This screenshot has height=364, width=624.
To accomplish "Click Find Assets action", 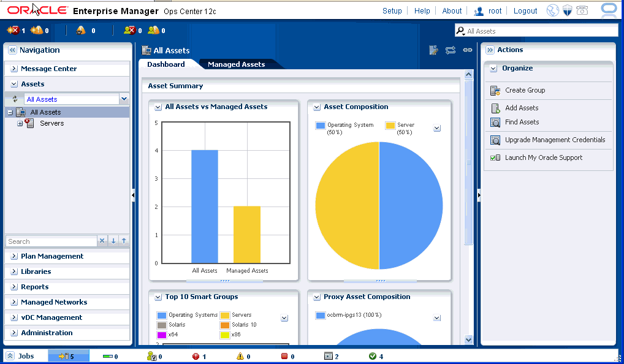I will [522, 122].
